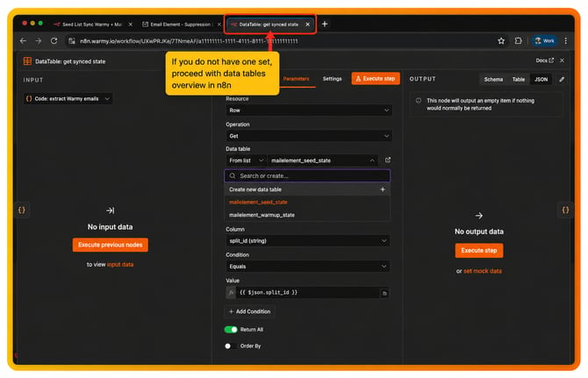
Task: Enable the Order By switch
Action: click(x=230, y=346)
